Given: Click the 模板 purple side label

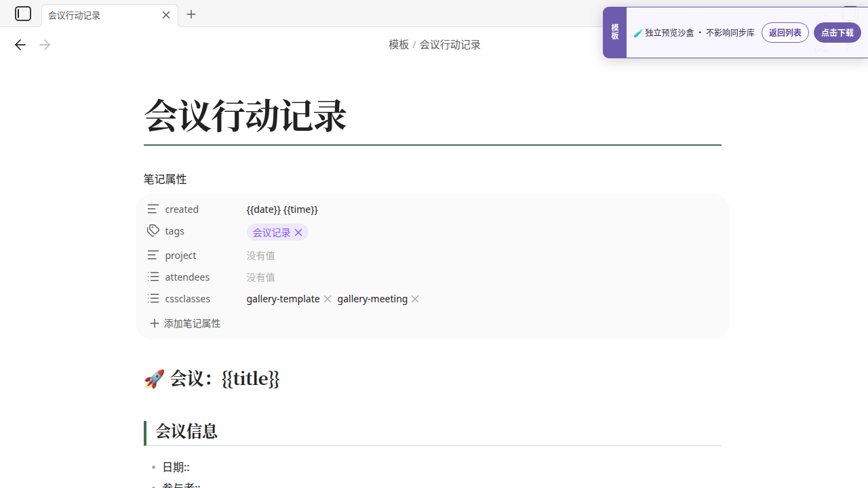Looking at the screenshot, I should click(x=614, y=32).
